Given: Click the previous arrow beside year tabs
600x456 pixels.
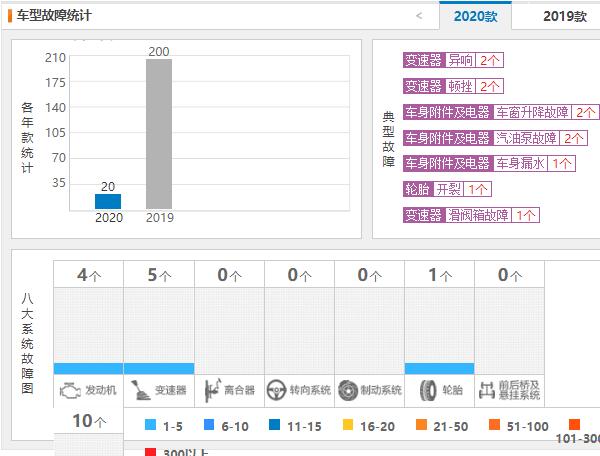Looking at the screenshot, I should [419, 16].
